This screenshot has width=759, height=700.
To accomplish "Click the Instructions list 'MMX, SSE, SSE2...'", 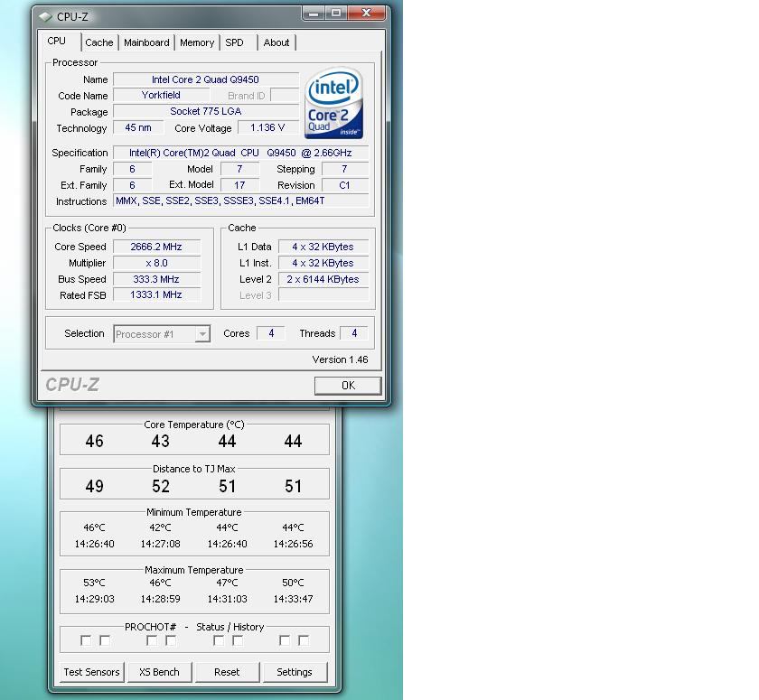I will 240,201.
